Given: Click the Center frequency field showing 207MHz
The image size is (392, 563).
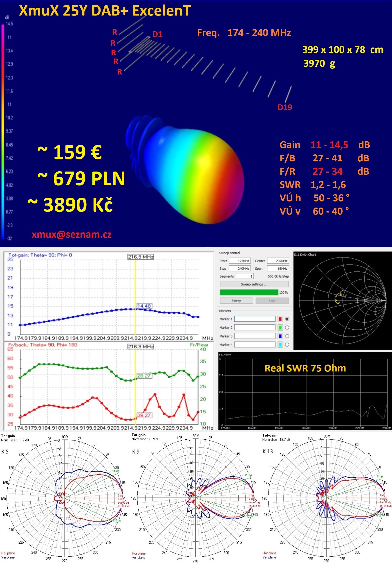Looking at the screenshot, I should [278, 261].
